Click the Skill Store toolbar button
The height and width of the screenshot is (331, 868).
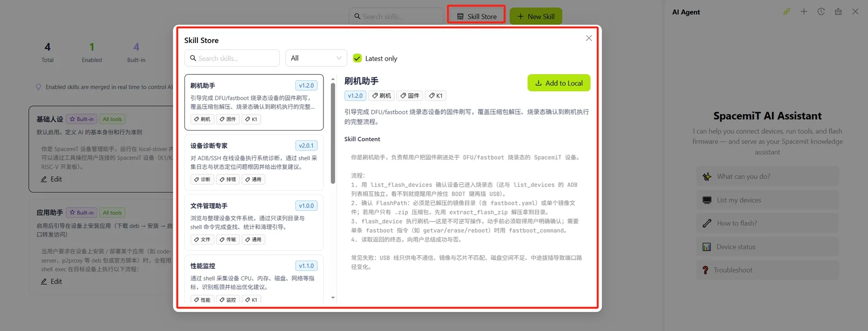coord(477,16)
